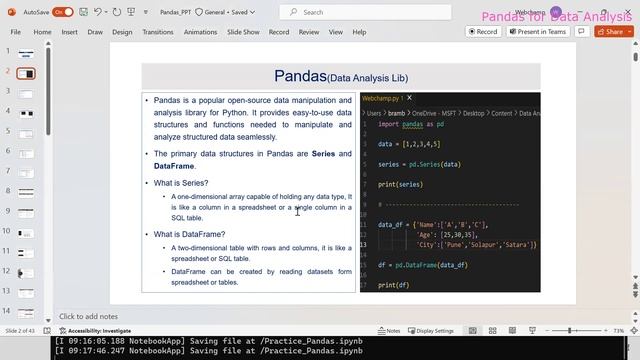
Task: Select slide 4 thumbnail
Action: (26, 113)
